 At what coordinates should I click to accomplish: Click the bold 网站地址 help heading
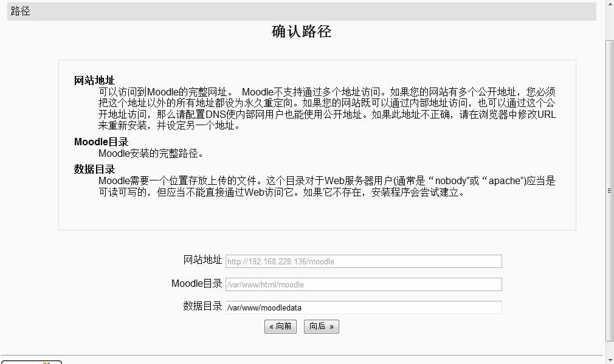(x=94, y=80)
